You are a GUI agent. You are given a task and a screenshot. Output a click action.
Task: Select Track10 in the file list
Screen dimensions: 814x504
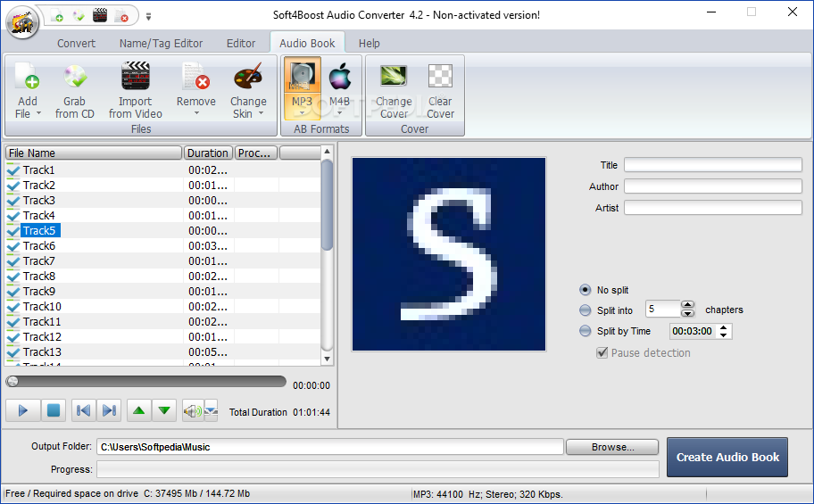click(42, 306)
